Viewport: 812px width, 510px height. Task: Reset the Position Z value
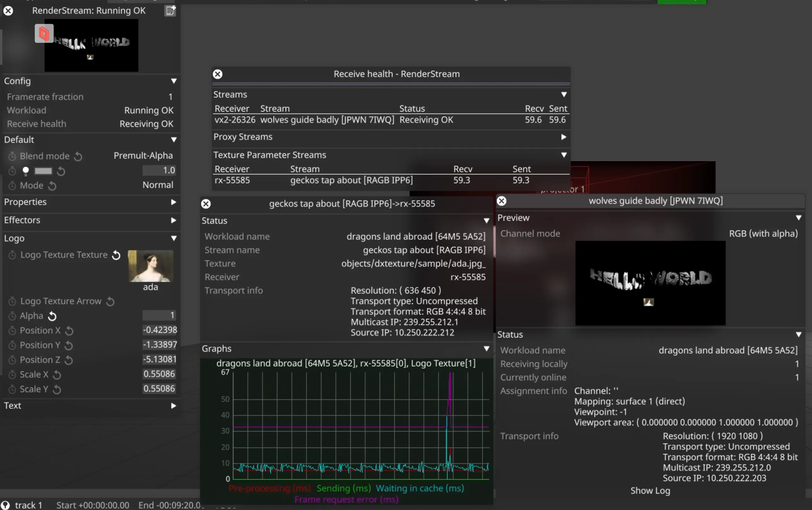pyautogui.click(x=68, y=360)
